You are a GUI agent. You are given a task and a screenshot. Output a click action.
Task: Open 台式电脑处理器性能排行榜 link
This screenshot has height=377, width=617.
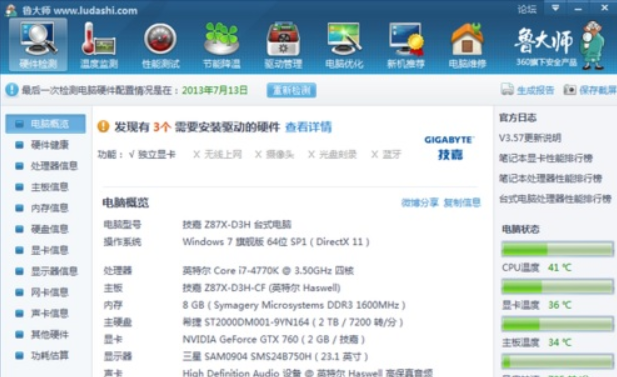pos(555,199)
